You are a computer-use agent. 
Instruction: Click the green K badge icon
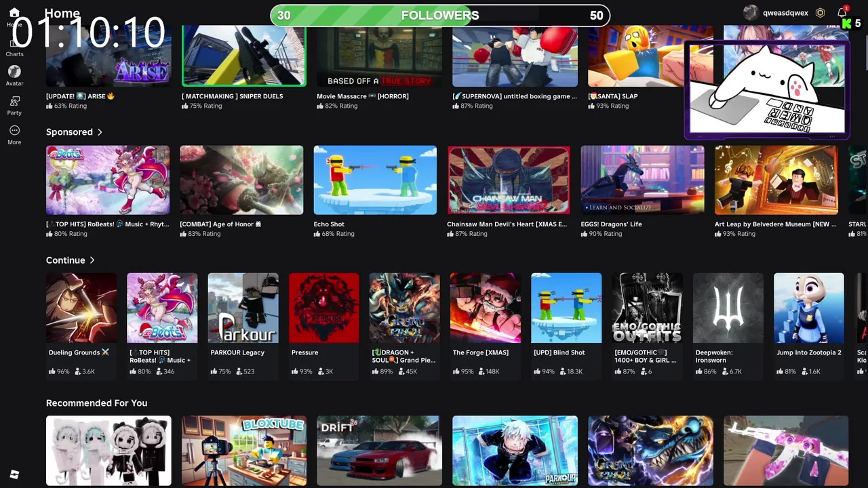click(847, 24)
